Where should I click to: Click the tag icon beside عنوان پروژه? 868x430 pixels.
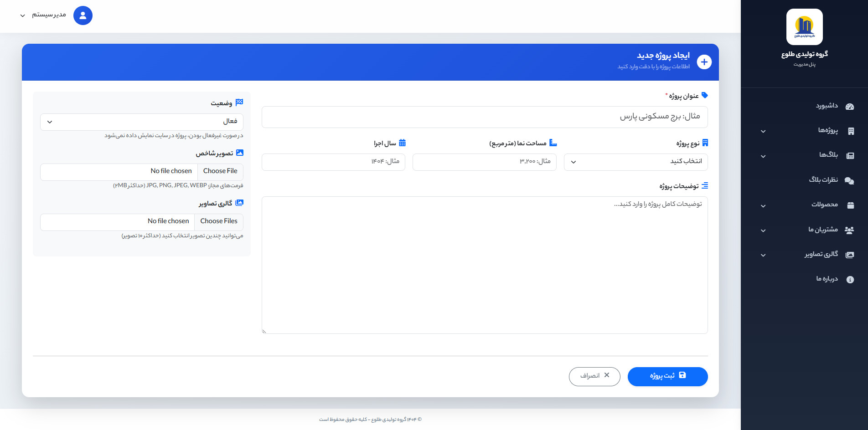click(704, 95)
